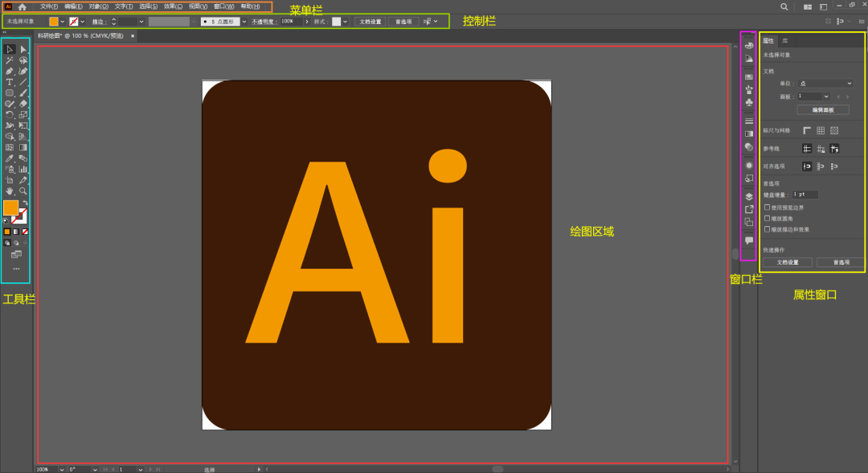Click 文档设置 under 快速操作

pos(787,262)
